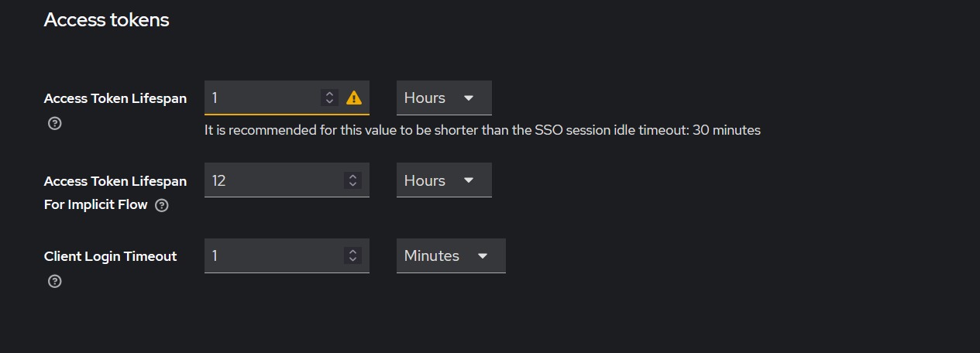Open the Implicit Flow Hours unit dropdown
The height and width of the screenshot is (353, 980).
pos(443,180)
